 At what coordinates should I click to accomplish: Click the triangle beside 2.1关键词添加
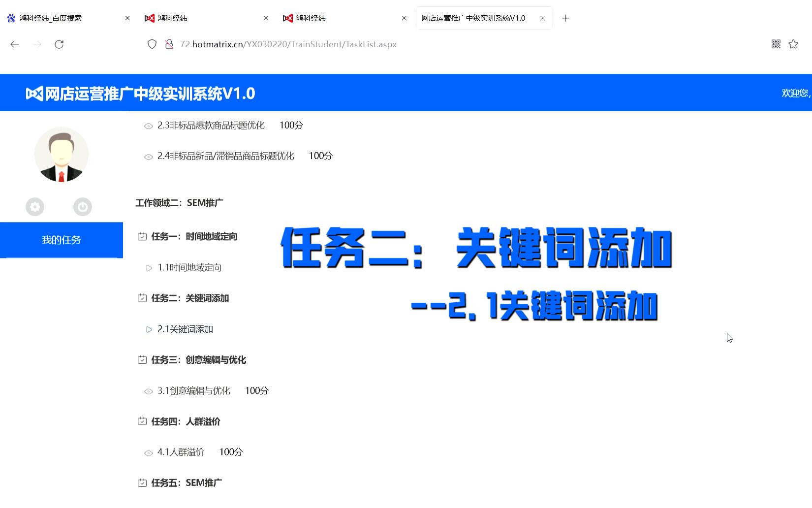pos(149,330)
